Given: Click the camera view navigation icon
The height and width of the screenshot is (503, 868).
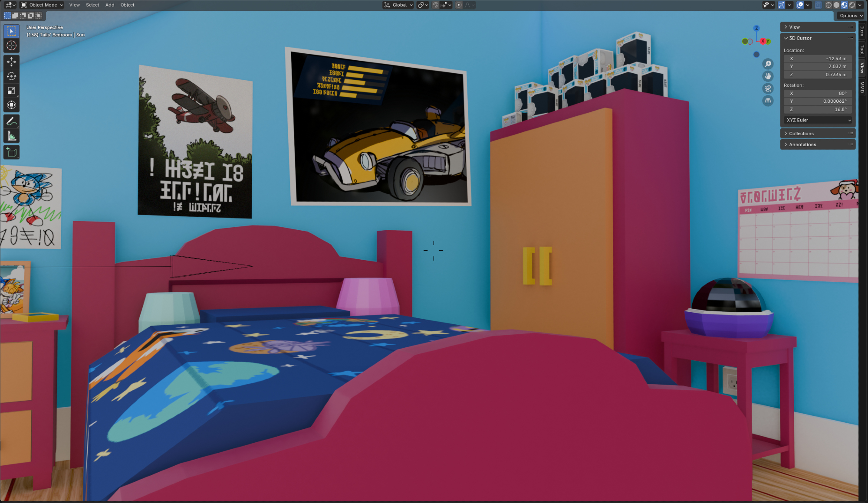Looking at the screenshot, I should click(768, 88).
